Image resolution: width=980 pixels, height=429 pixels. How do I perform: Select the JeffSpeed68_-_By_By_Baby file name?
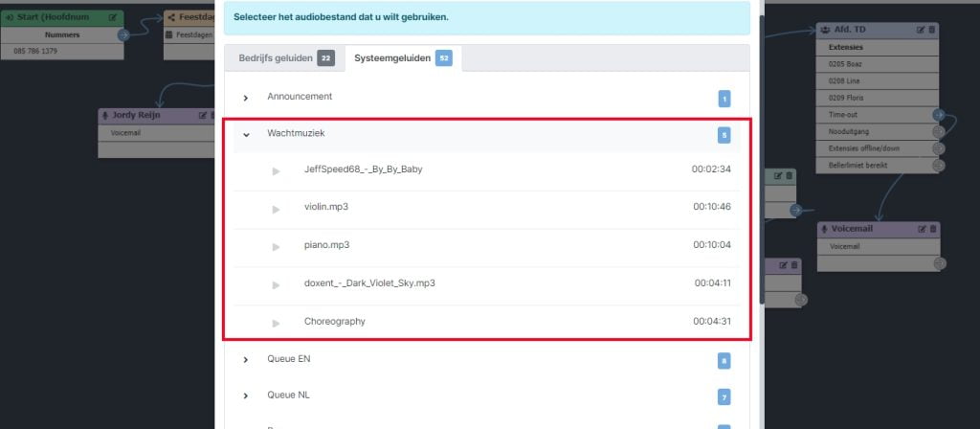click(363, 169)
